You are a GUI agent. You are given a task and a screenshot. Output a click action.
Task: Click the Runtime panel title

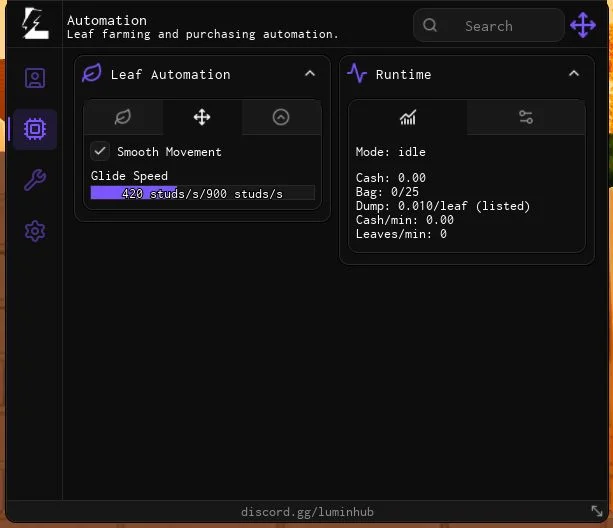(x=403, y=74)
